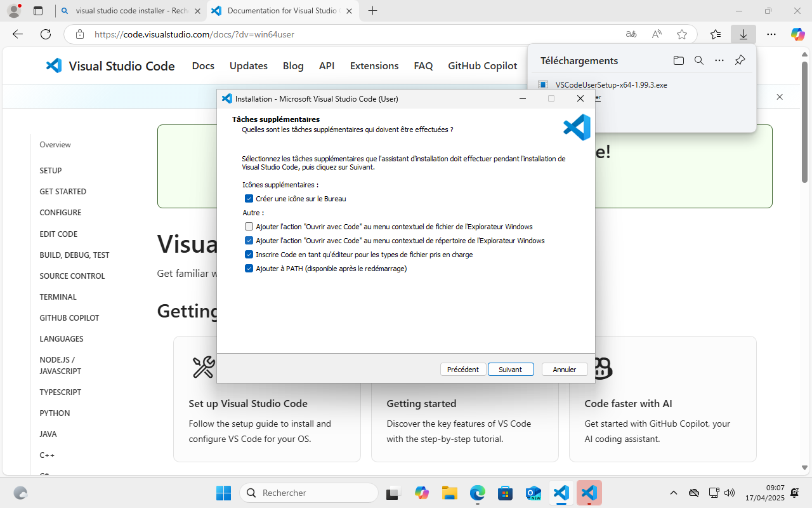This screenshot has height=508, width=812.
Task: Expand CONFIGURE section in sidebar
Action: [60, 213]
